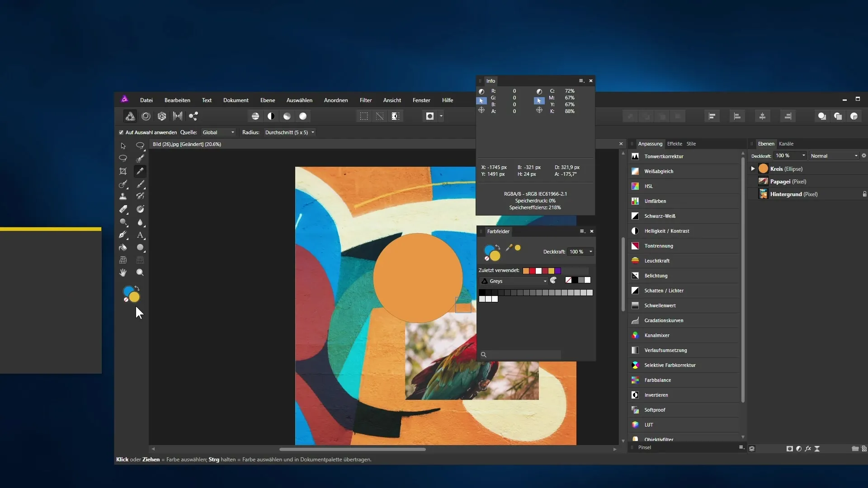This screenshot has height=488, width=868.
Task: Set no-color via tools panel icon
Action: [126, 300]
